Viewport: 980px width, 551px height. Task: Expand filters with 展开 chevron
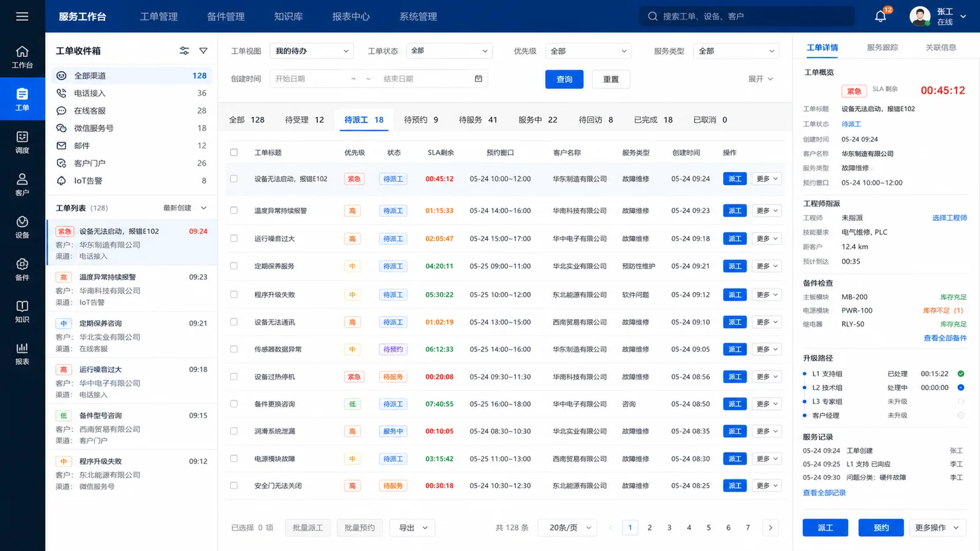tap(761, 79)
